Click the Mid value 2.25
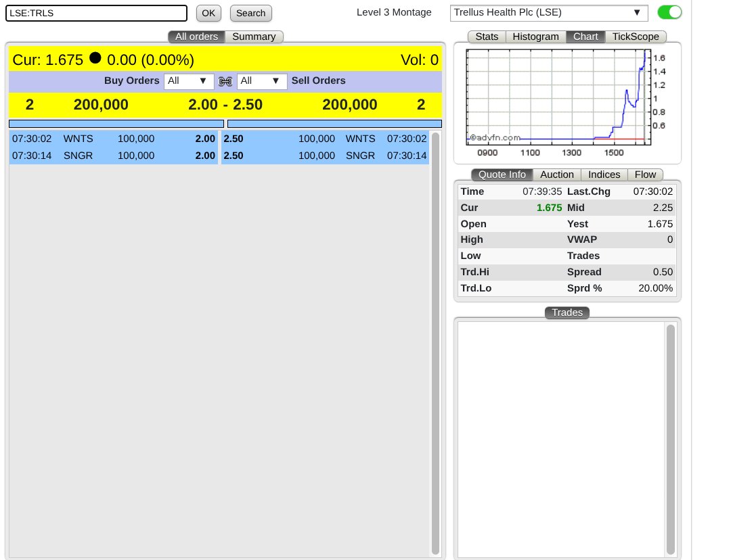 [663, 208]
